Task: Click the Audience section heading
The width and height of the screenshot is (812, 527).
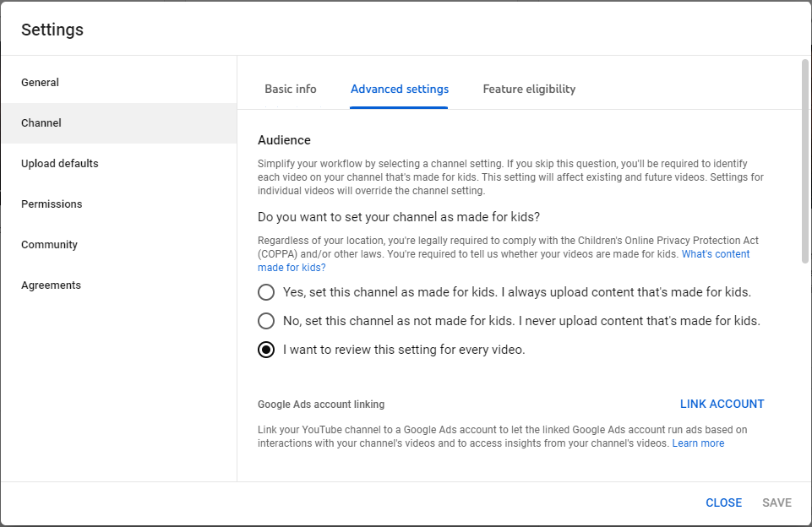Action: 284,140
